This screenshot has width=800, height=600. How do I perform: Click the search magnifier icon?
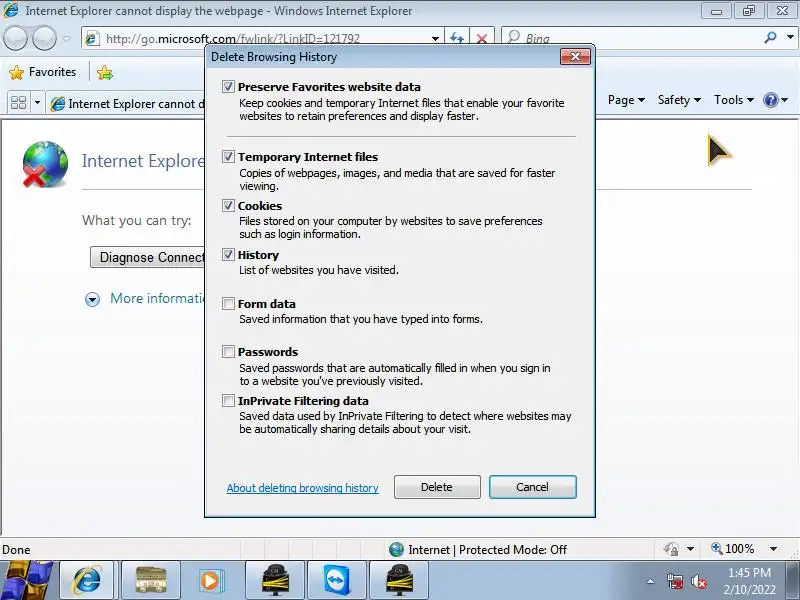(770, 37)
